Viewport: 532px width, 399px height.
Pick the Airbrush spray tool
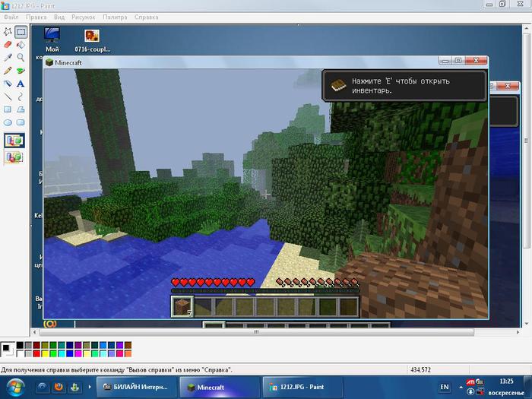tap(8, 84)
